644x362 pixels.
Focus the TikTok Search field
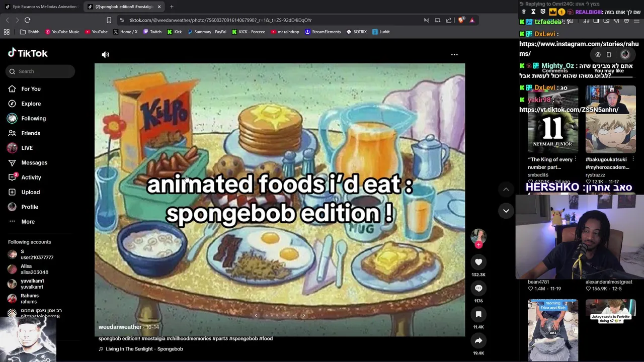(41, 71)
